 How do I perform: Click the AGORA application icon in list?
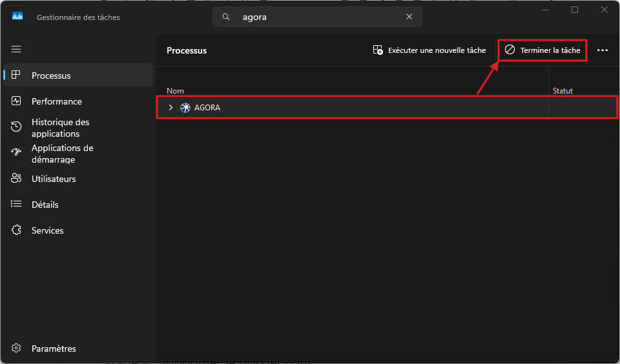point(185,108)
